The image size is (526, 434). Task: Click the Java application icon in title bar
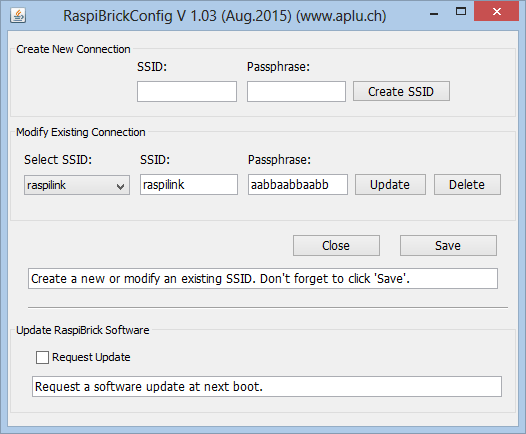18,15
